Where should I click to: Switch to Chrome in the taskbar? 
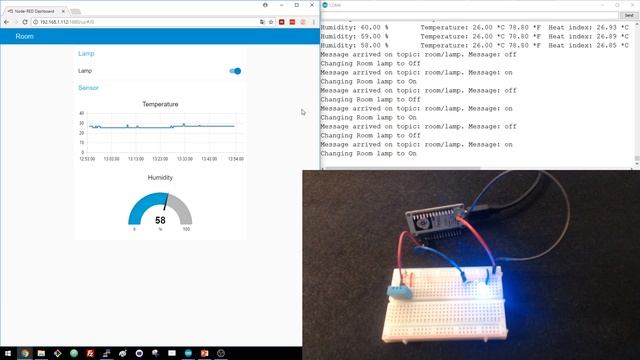(25, 353)
